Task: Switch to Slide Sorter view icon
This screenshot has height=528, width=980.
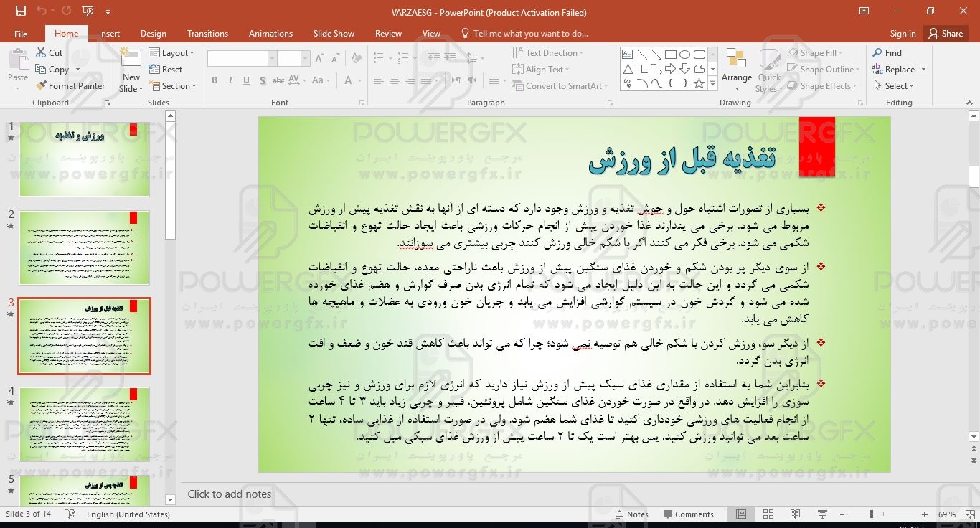Action: point(768,514)
